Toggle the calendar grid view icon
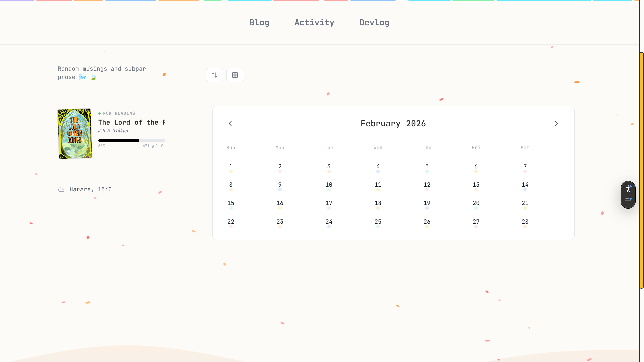 click(235, 75)
